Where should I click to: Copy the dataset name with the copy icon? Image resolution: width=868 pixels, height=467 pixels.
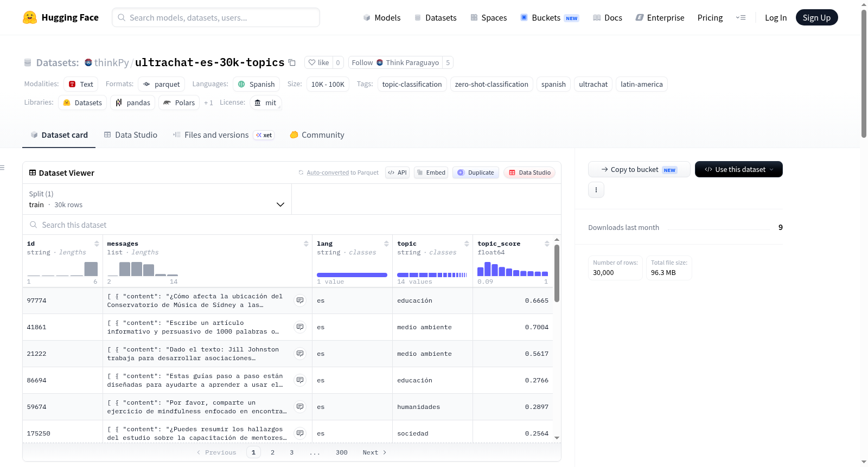coord(292,62)
